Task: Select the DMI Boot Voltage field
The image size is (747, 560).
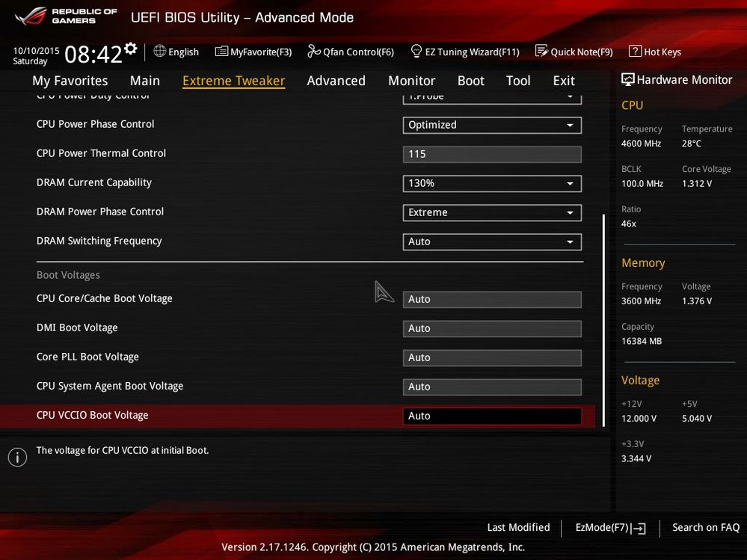Action: [492, 328]
